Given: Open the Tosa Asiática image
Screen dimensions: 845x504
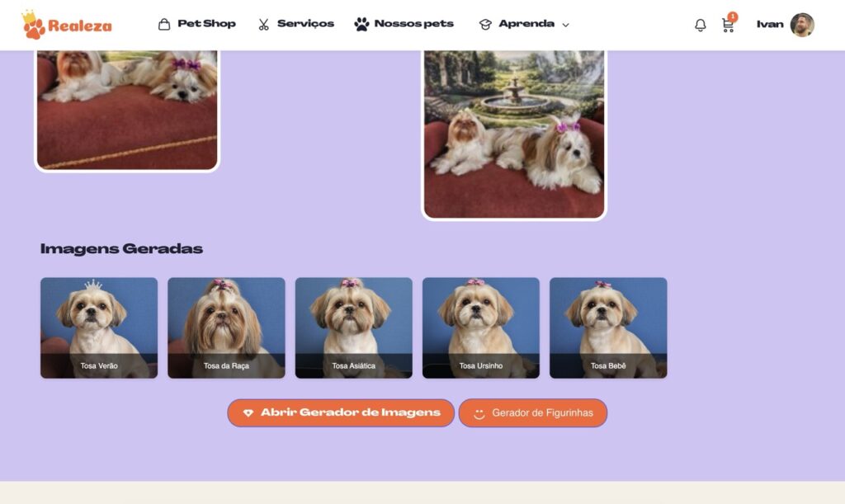Looking at the screenshot, I should click(353, 327).
